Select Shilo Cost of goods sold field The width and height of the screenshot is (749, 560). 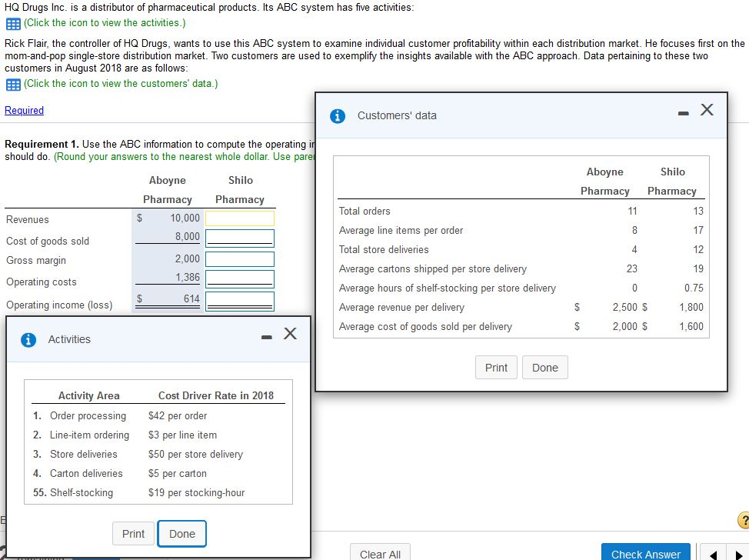coord(240,238)
